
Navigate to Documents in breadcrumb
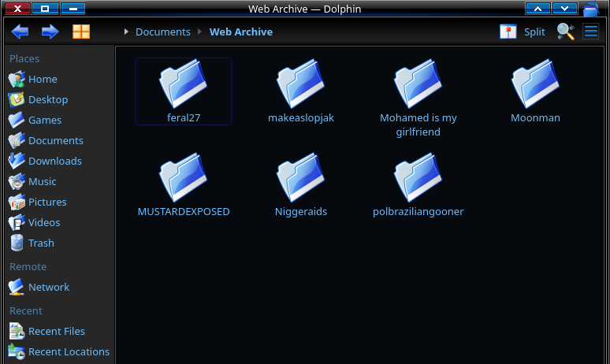point(162,32)
